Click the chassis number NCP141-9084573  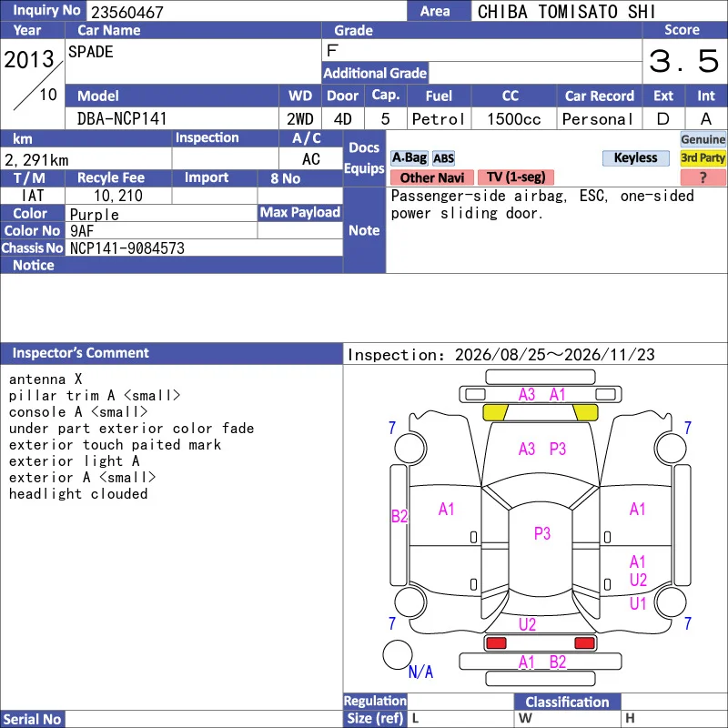pyautogui.click(x=127, y=248)
